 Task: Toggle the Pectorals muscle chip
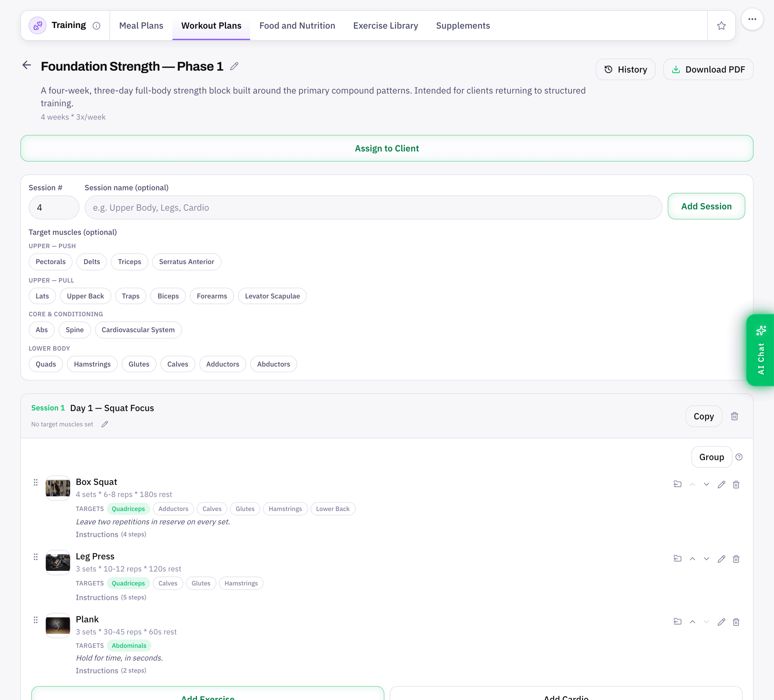click(x=50, y=262)
